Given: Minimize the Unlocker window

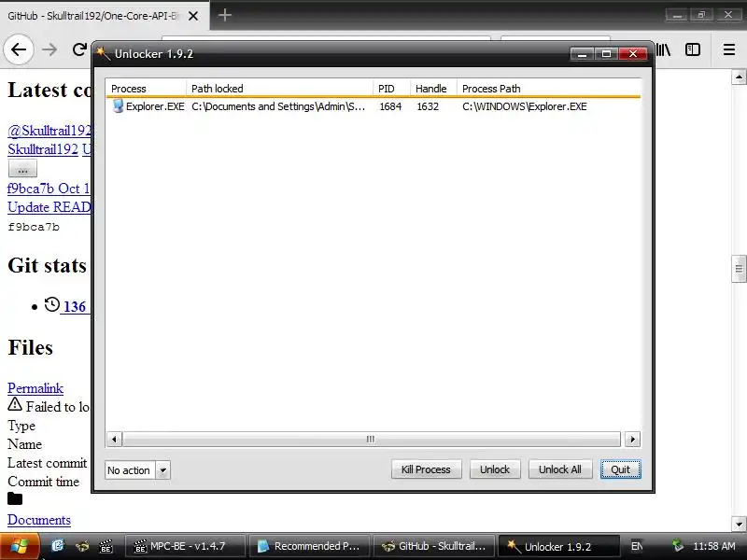Looking at the screenshot, I should [x=582, y=54].
